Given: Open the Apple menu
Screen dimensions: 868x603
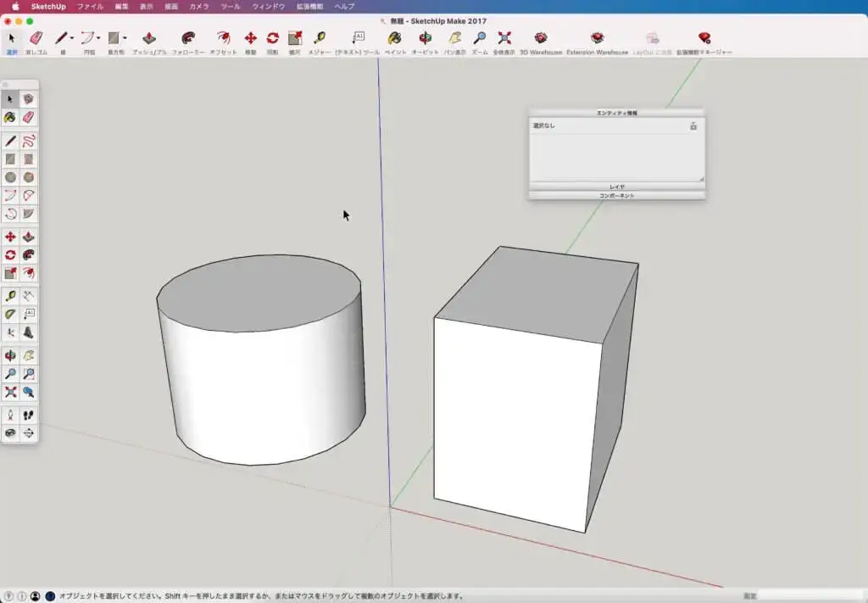Looking at the screenshot, I should click(15, 7).
